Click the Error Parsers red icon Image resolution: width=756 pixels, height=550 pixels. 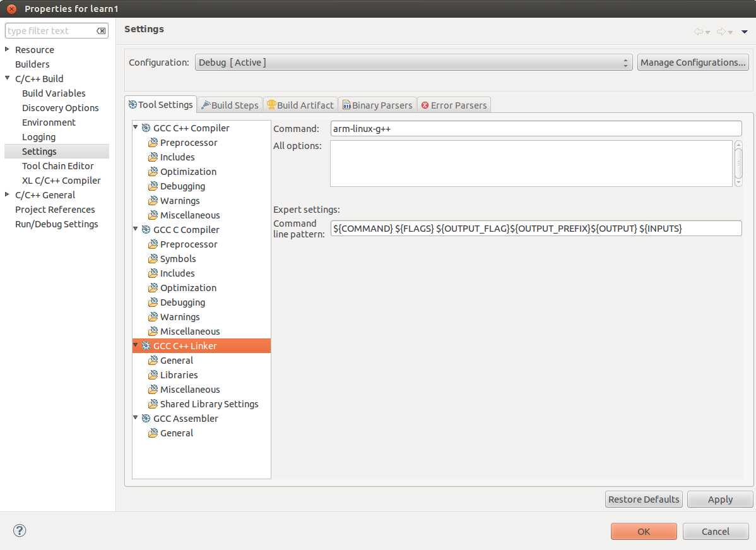coord(425,105)
